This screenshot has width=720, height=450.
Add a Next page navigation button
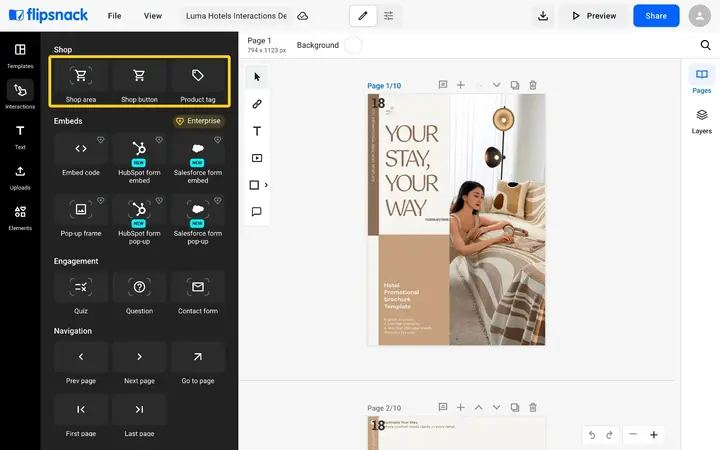click(139, 363)
